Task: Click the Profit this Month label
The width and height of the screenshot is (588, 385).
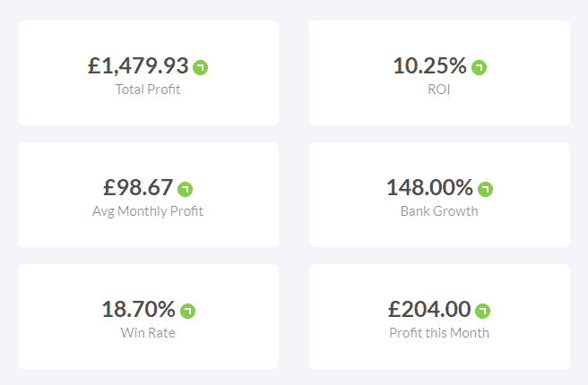Action: coord(439,333)
